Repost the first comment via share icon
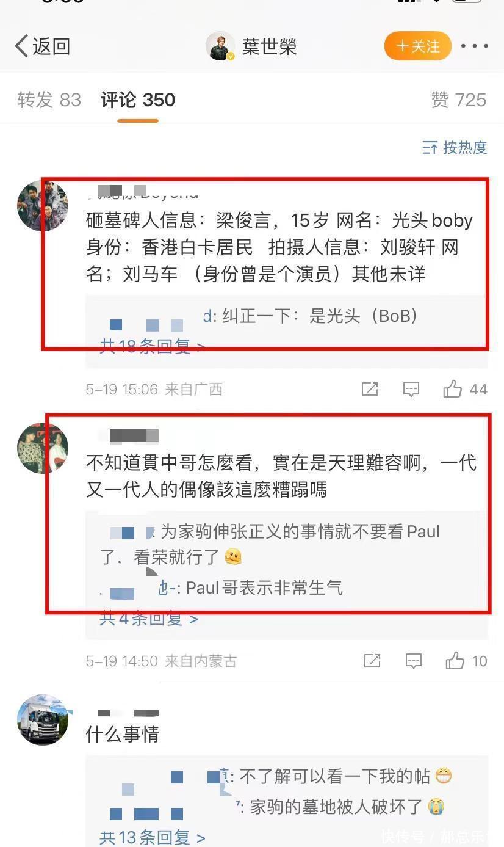This screenshot has width=504, height=847. click(x=370, y=389)
